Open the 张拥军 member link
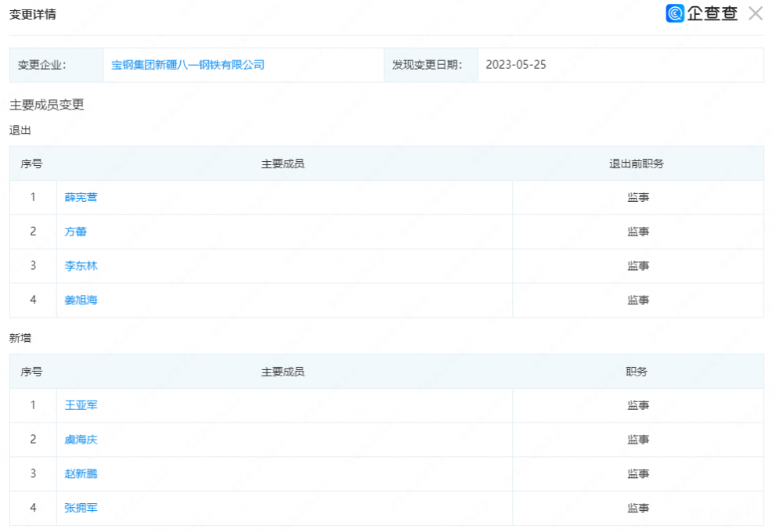 (81, 508)
